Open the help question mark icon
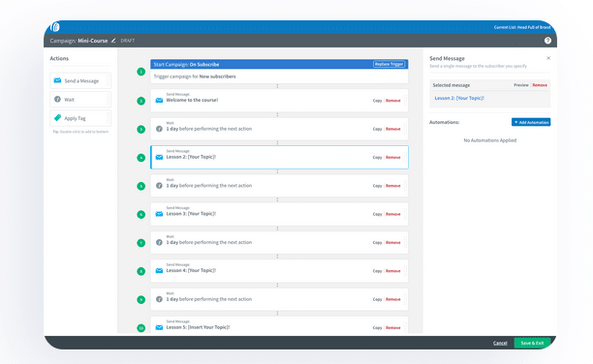The image size is (593, 364). pyautogui.click(x=547, y=41)
